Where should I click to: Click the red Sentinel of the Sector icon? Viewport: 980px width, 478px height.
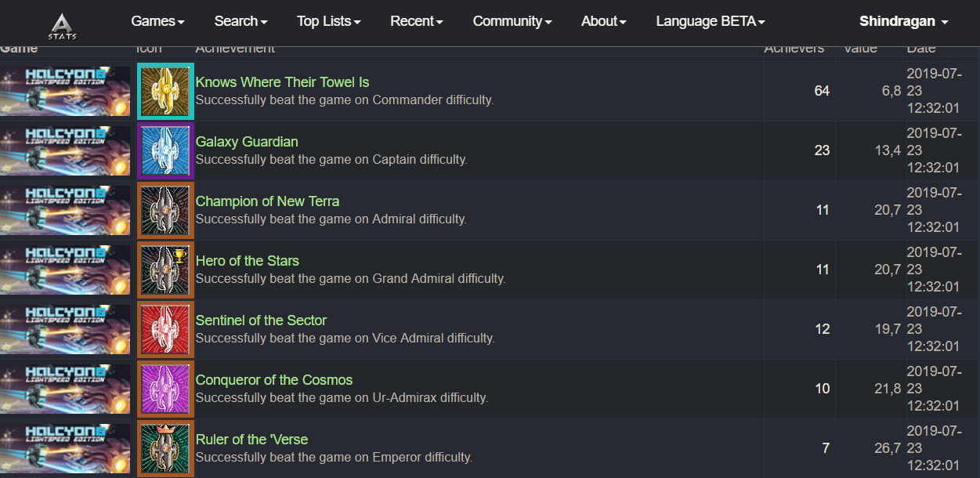[165, 330]
